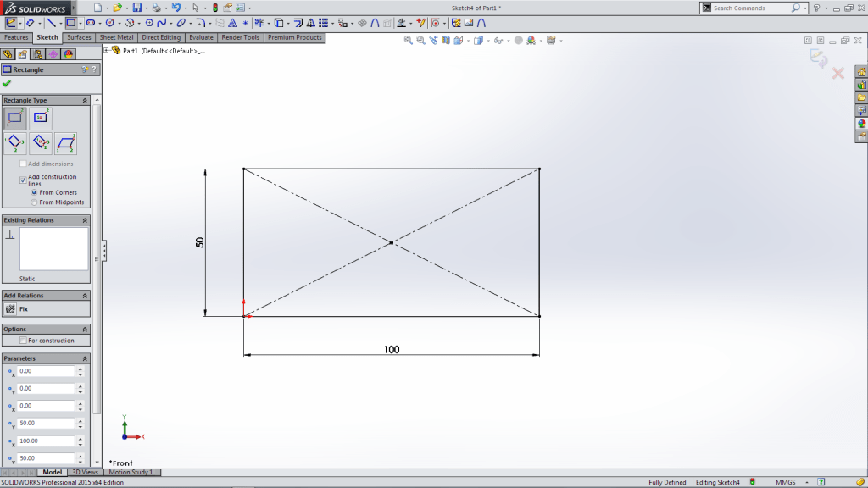The height and width of the screenshot is (488, 868).
Task: Uncheck Add construction lines
Action: coord(23,179)
